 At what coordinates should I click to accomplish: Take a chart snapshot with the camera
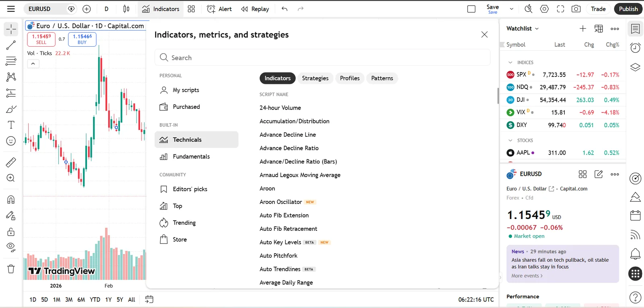tap(576, 9)
